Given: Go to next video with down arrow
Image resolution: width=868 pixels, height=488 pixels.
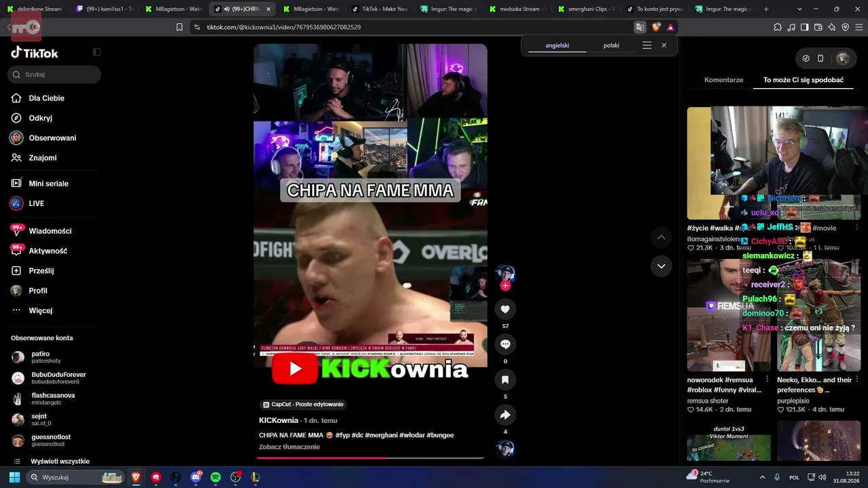Looking at the screenshot, I should [661, 266].
